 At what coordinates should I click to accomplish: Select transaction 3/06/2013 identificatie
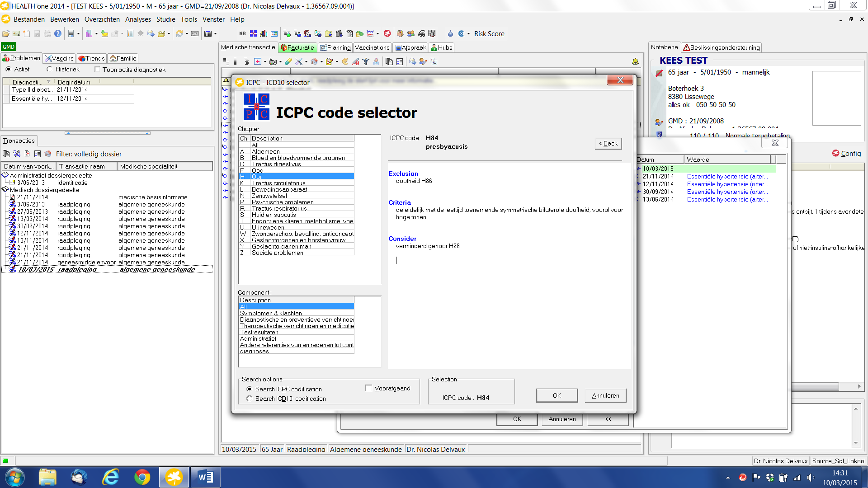coord(52,183)
